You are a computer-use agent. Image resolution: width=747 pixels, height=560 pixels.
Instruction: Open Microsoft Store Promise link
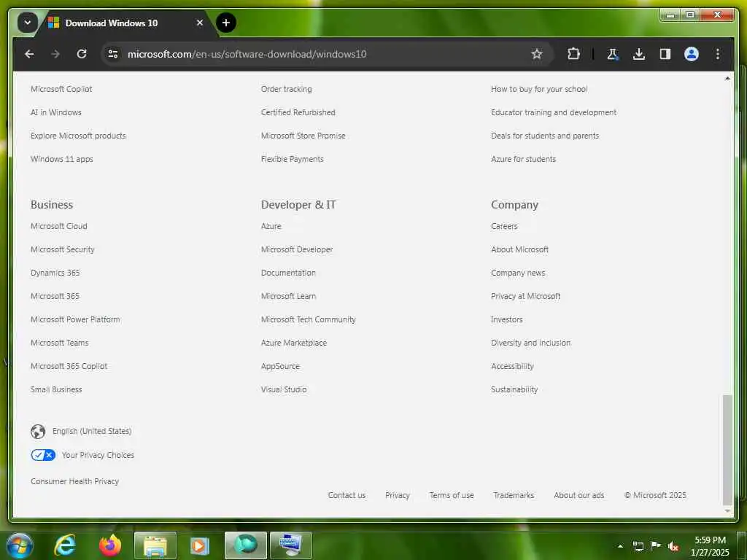click(303, 136)
